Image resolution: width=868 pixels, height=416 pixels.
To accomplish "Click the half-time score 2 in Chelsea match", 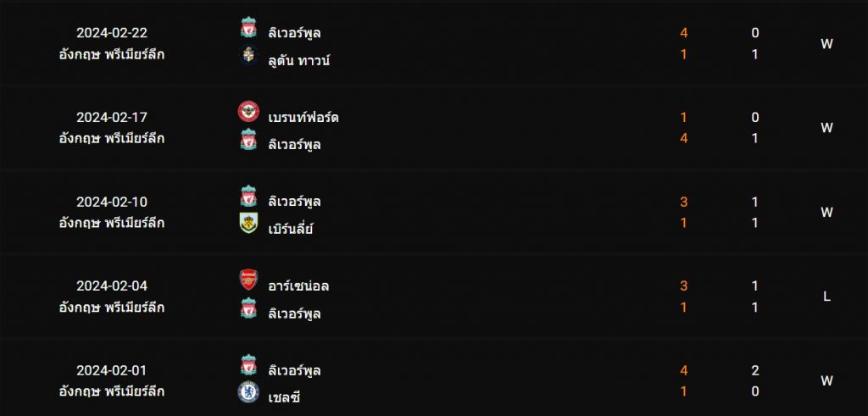I will click(x=755, y=370).
